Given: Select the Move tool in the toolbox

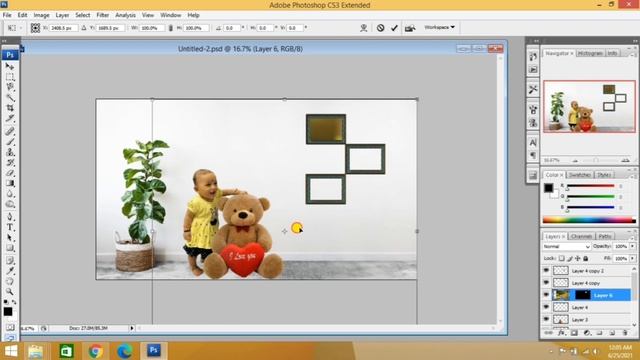Looking at the screenshot, I should [x=10, y=66].
